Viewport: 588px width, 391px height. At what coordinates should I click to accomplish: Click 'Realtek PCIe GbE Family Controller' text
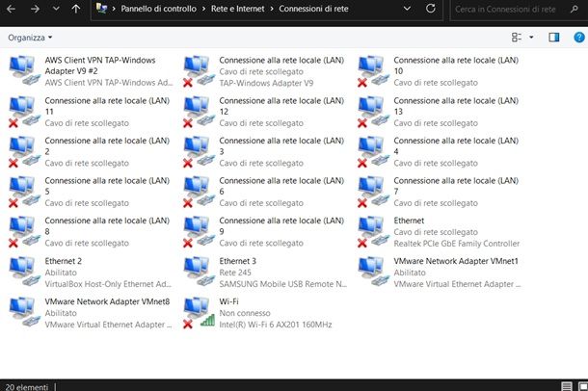point(457,244)
